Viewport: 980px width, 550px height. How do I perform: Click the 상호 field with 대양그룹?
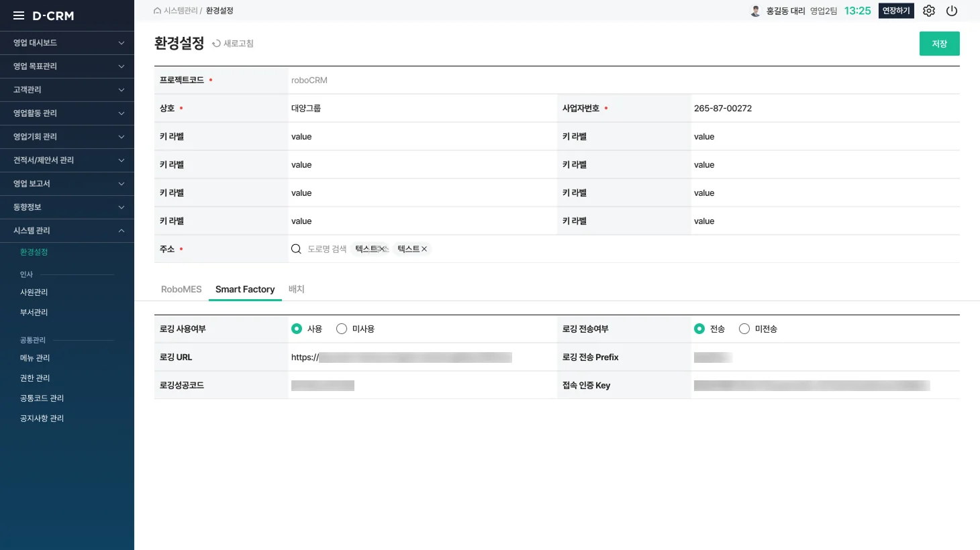(423, 108)
